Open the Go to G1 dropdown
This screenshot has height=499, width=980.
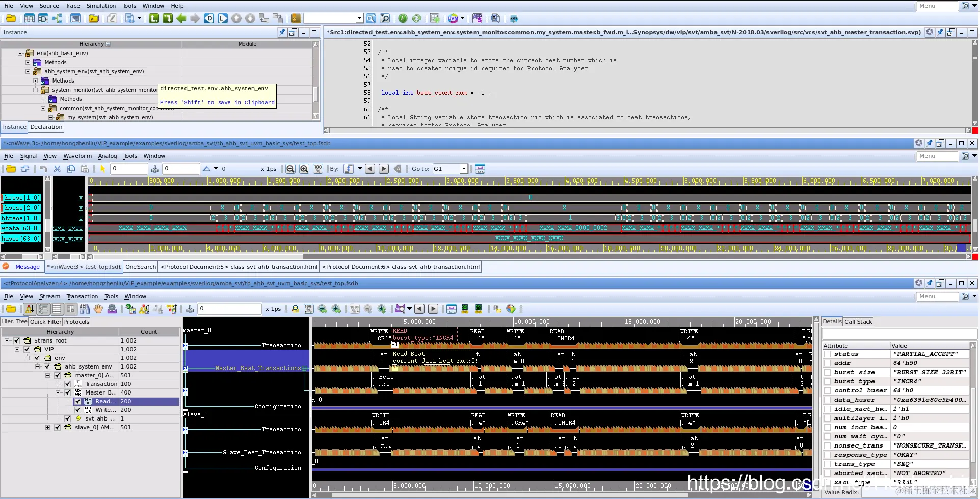point(463,169)
